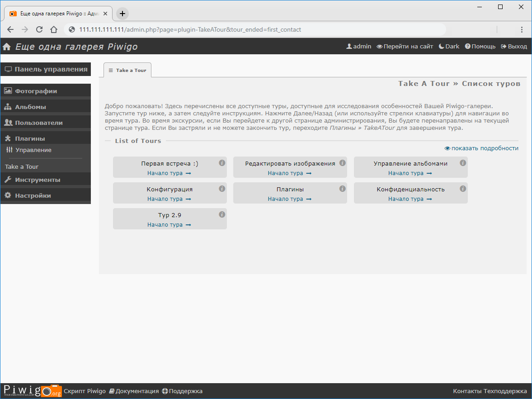This screenshot has width=532, height=399.
Task: Toggle показать подробности to show details
Action: point(481,148)
